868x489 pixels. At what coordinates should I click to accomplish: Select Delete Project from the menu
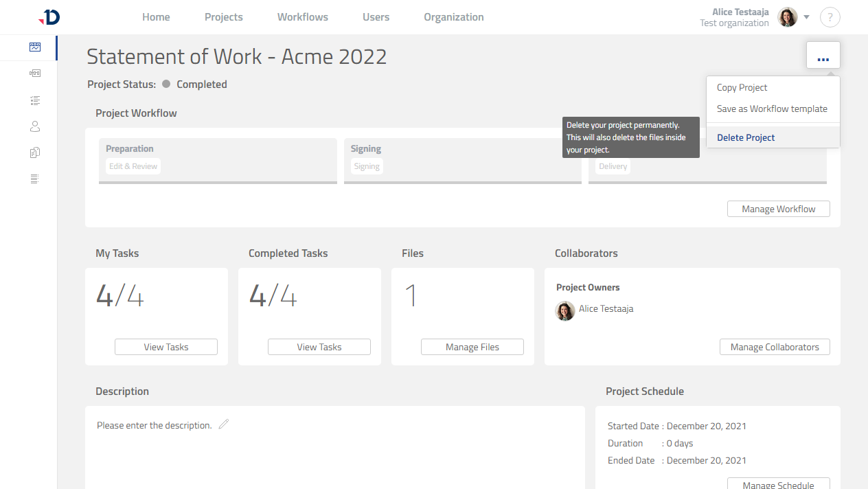tap(746, 137)
